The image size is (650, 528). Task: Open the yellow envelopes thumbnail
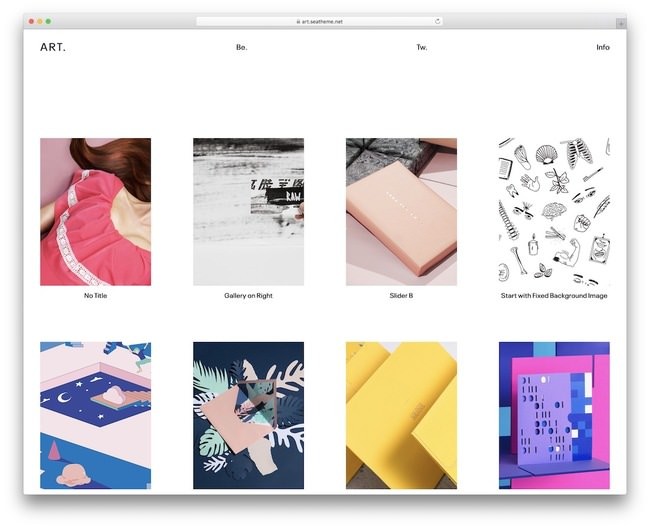point(401,415)
